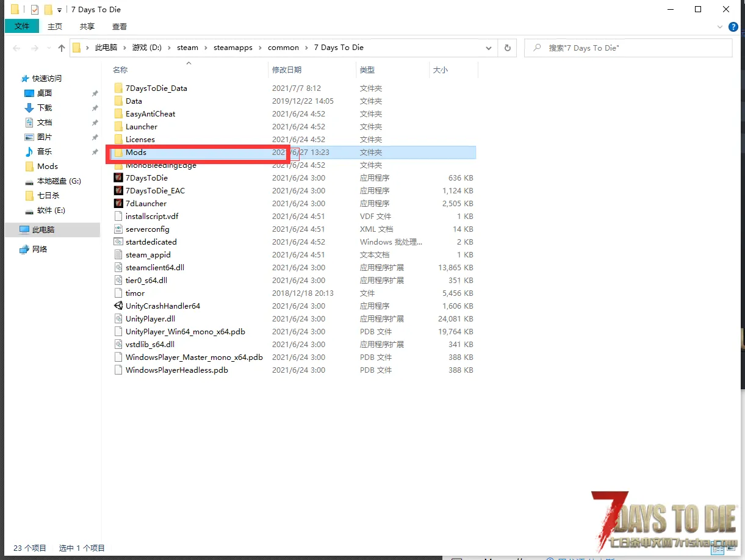Switch to the 共享 (Share) ribbon tab

pyautogui.click(x=87, y=26)
